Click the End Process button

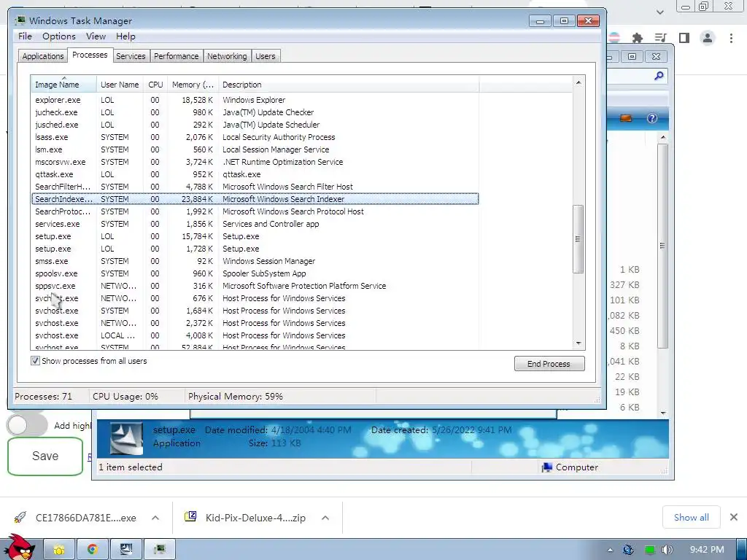[549, 364]
